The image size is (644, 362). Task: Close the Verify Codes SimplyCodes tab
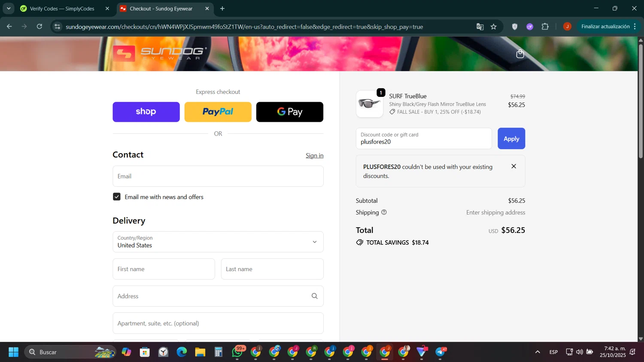(107, 9)
